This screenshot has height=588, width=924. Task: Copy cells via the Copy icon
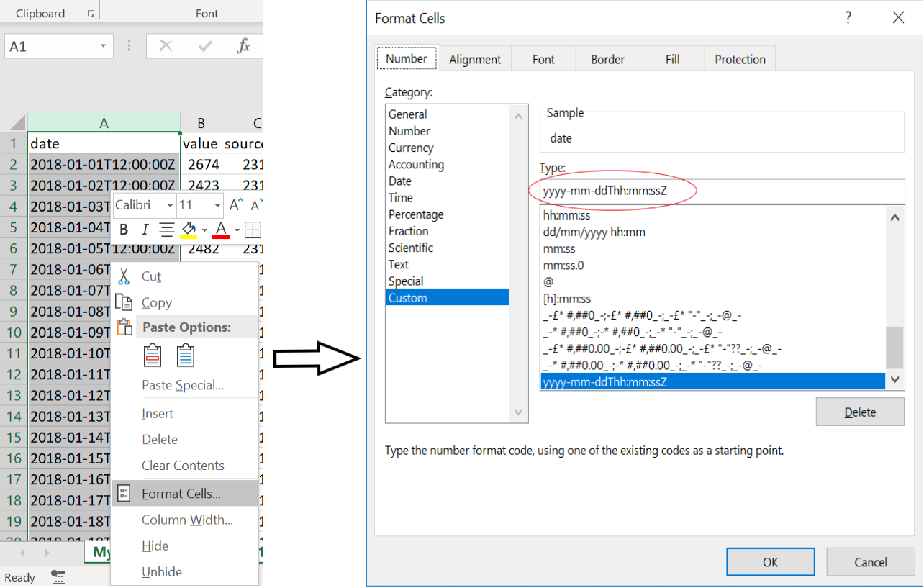pyautogui.click(x=123, y=302)
